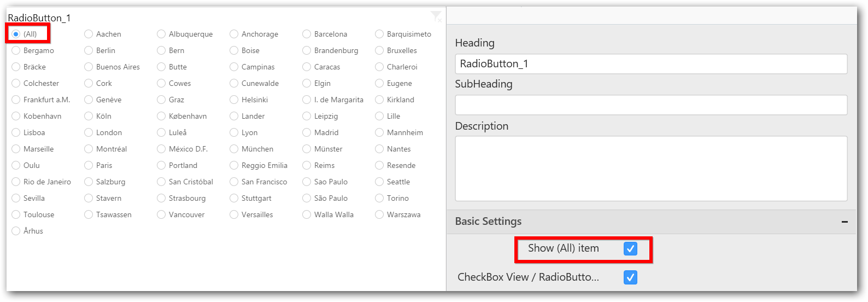Select the Seattle radio button
The width and height of the screenshot is (868, 302).
pyautogui.click(x=379, y=182)
